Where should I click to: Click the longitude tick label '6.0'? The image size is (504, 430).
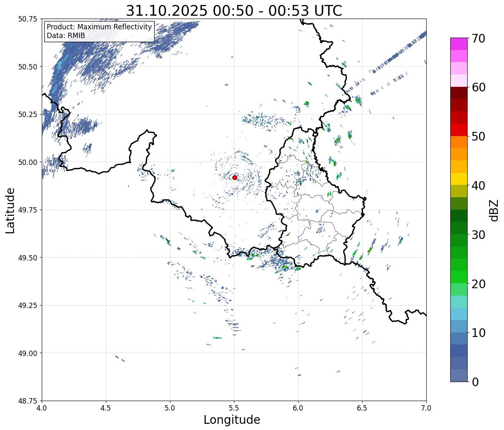(x=298, y=408)
